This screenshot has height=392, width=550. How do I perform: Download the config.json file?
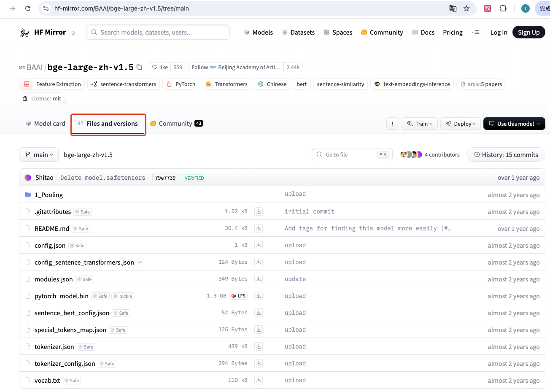[259, 245]
